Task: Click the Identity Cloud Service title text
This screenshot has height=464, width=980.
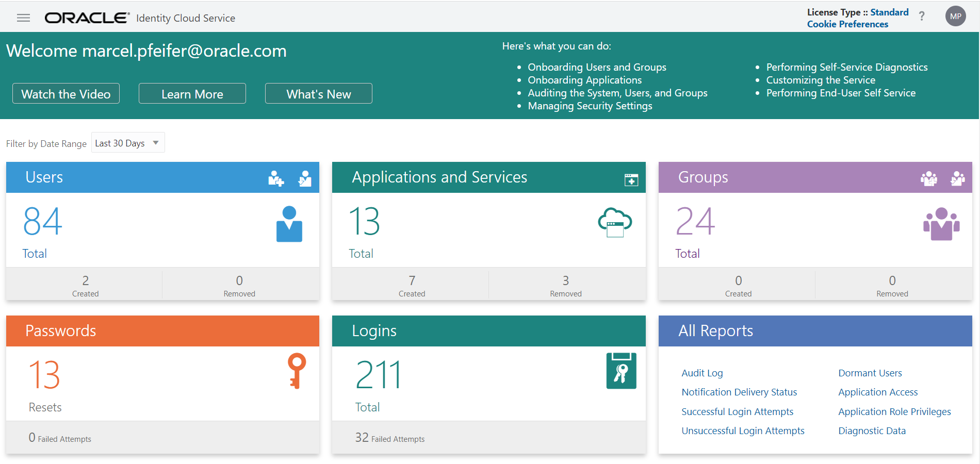Action: pos(186,18)
